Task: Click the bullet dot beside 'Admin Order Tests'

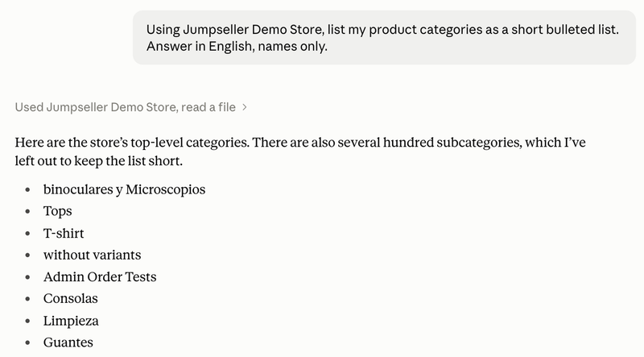Action: [x=27, y=277]
